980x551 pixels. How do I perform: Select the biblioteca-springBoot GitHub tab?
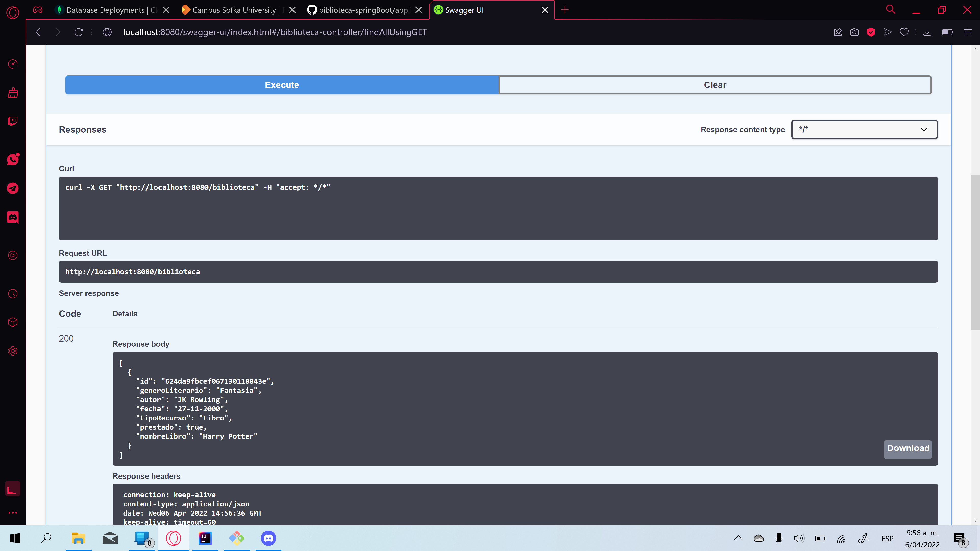coord(358,10)
